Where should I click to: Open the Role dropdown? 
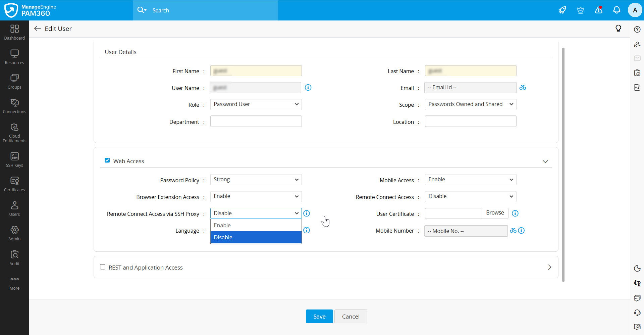click(256, 104)
